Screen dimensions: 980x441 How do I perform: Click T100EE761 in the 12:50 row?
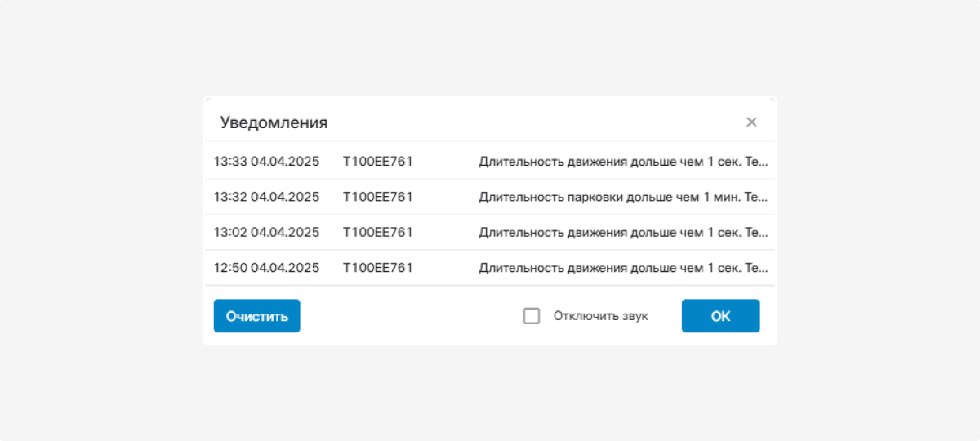click(377, 267)
